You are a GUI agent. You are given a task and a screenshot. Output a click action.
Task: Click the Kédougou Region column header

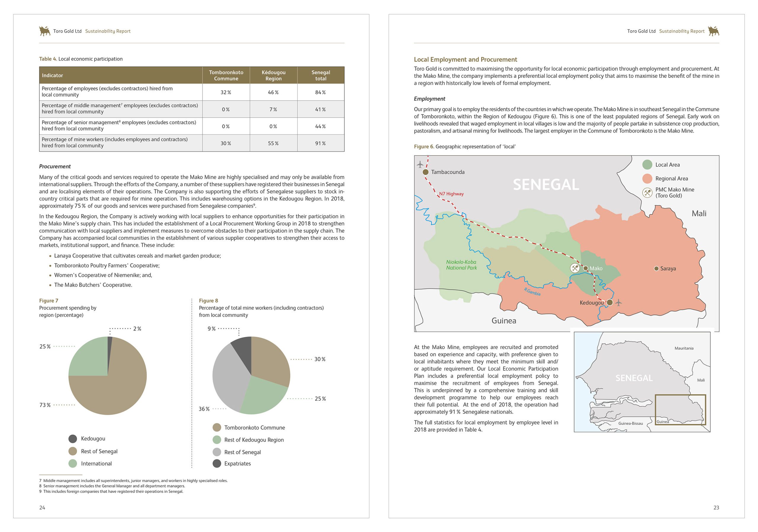273,75
